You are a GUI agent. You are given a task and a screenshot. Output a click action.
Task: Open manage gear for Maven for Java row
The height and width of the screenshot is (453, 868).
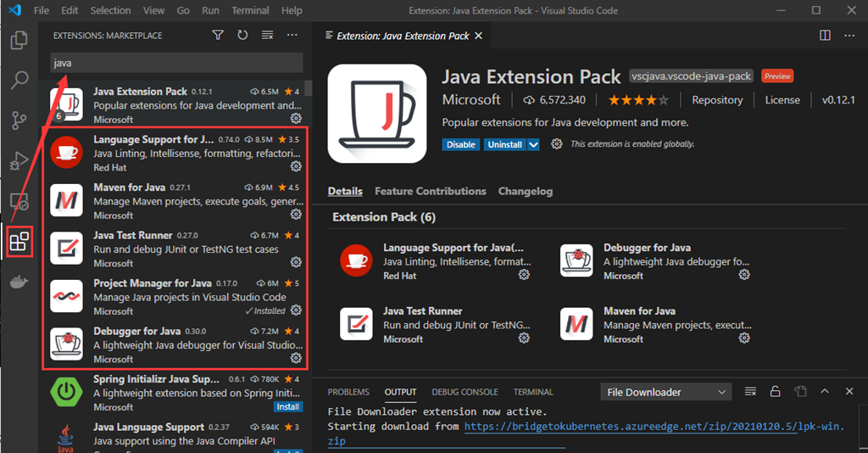(x=296, y=215)
